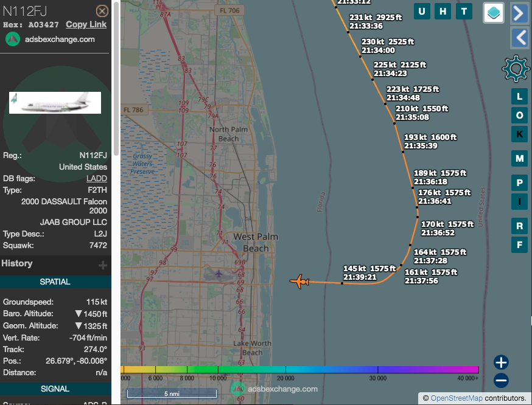Toggle the P button
The width and height of the screenshot is (532, 405).
pyautogui.click(x=519, y=183)
